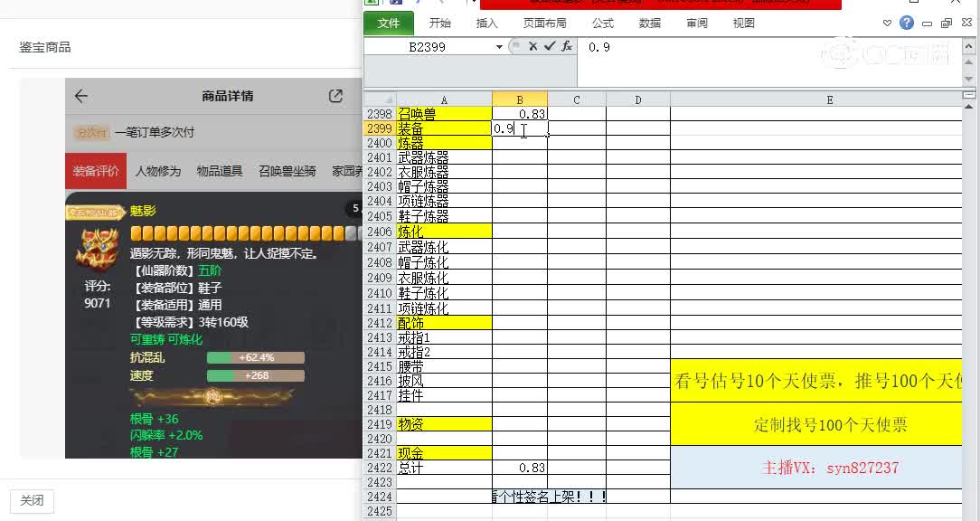980x521 pixels.
Task: Click the Name Box showing B2399
Action: click(x=429, y=47)
